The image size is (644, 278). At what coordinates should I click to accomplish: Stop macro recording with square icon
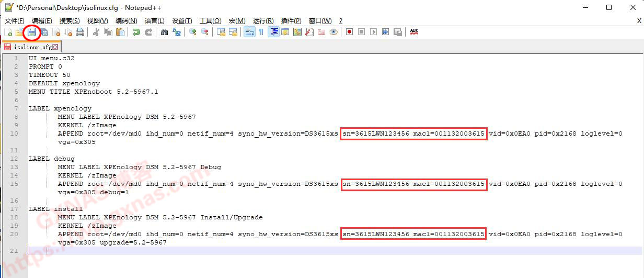[x=361, y=32]
